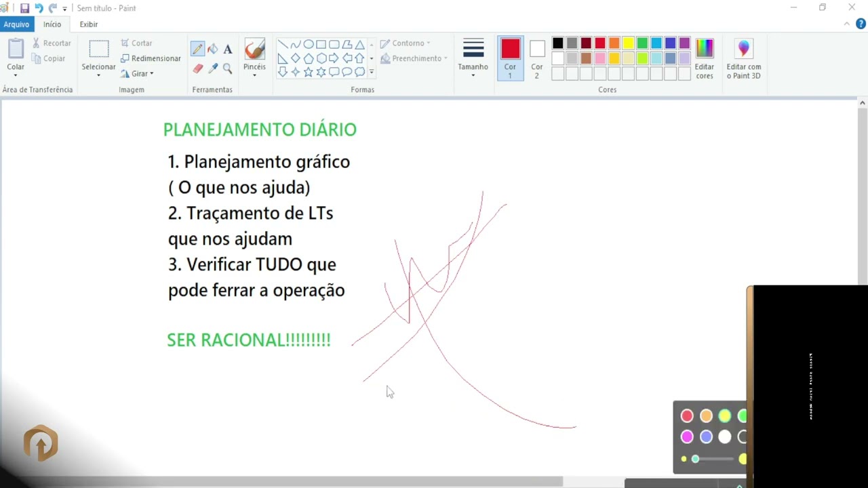
Task: Expand the Girar rotate dropdown
Action: (x=137, y=73)
